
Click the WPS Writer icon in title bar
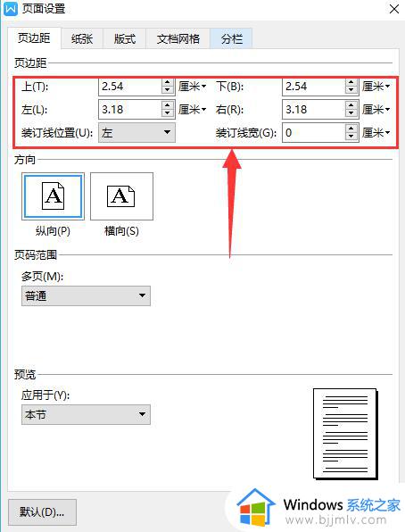click(11, 9)
